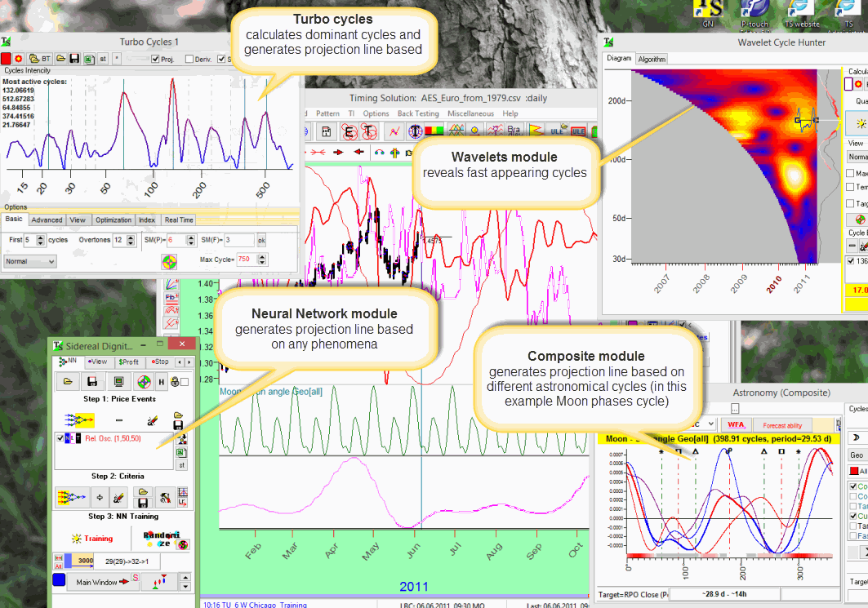Uncheck the Rel. Osc. (1,50,50) item
This screenshot has height=608, width=868.
pyautogui.click(x=60, y=438)
